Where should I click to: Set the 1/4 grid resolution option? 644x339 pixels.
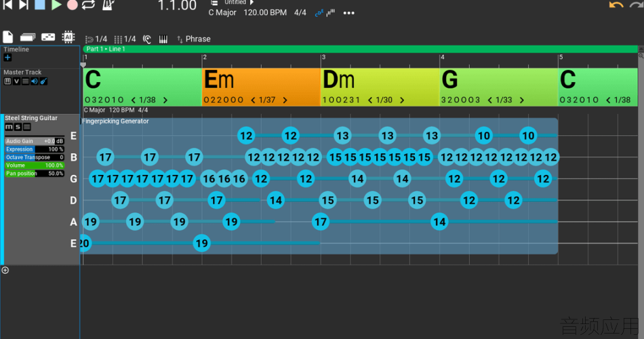(x=125, y=39)
